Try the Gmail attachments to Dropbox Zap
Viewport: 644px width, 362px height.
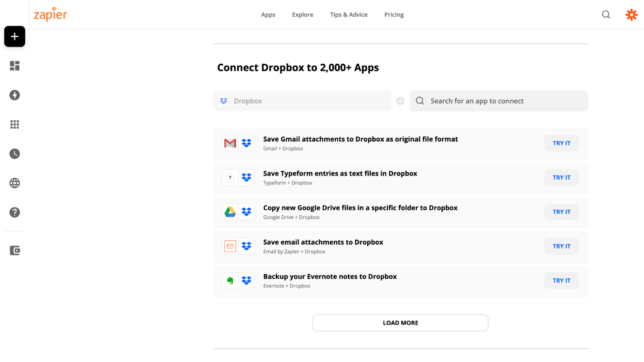pos(561,143)
